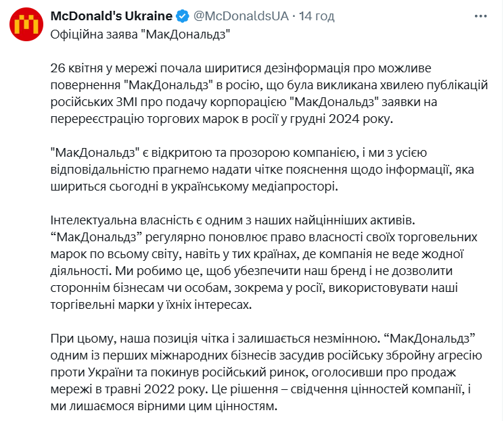Open the @McDonaldsUA handle link

(239, 15)
